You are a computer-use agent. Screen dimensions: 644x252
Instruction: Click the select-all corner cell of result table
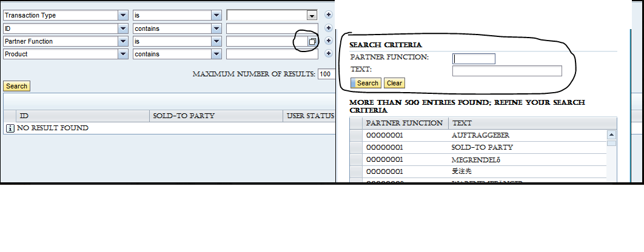(x=10, y=116)
